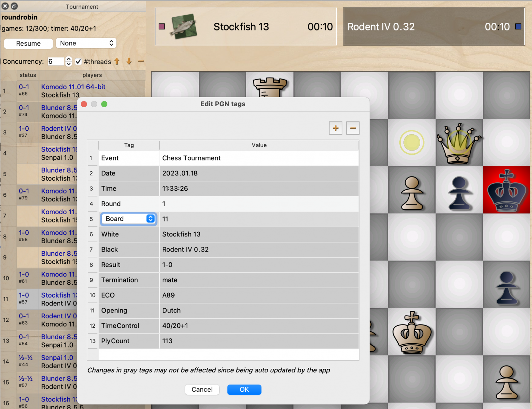Click the orange down arrow beside #threads
Image resolution: width=532 pixels, height=409 pixels.
(x=129, y=62)
